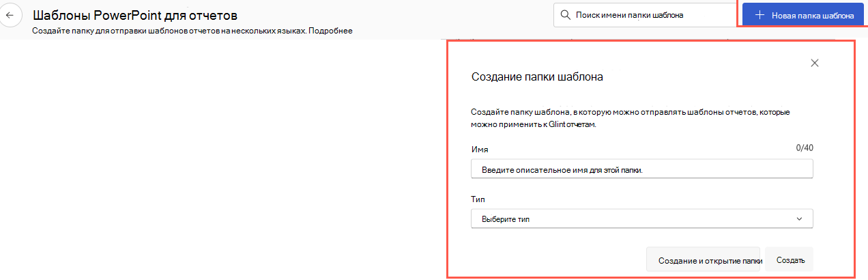868x280 pixels.
Task: Click the 'Имя' folder name input field
Action: (x=642, y=169)
